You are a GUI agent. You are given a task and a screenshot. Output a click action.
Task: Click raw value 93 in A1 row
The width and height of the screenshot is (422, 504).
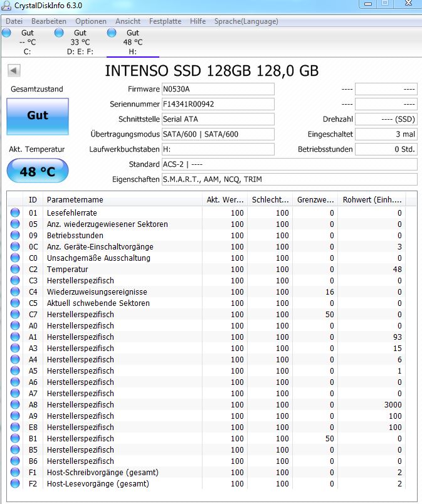click(398, 337)
